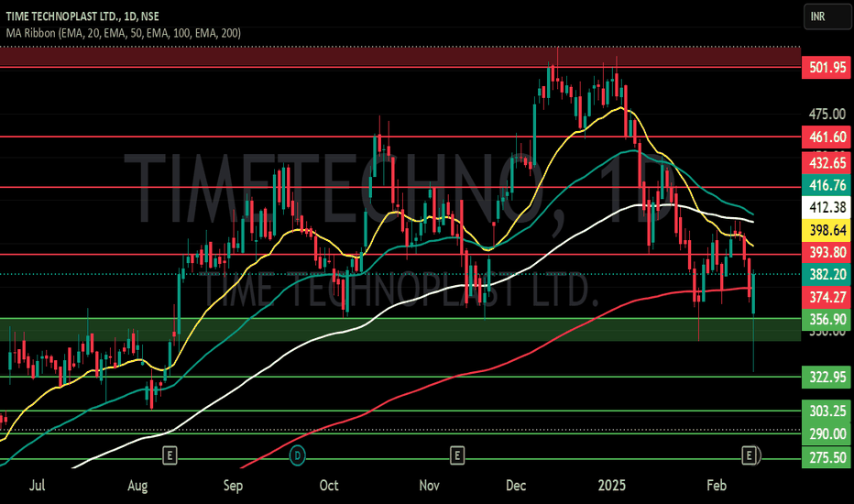Click the 275.50 support price label

(827, 457)
